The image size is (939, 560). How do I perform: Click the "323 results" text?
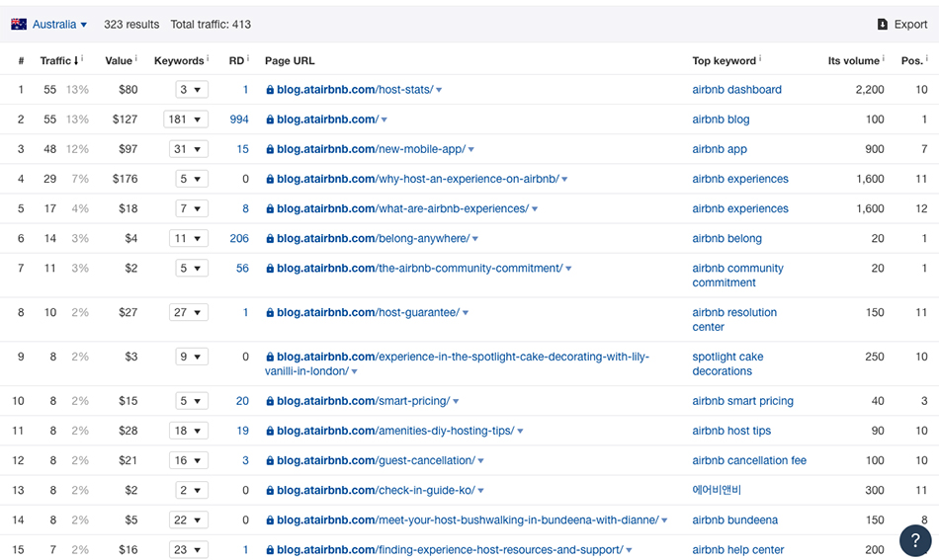(131, 25)
